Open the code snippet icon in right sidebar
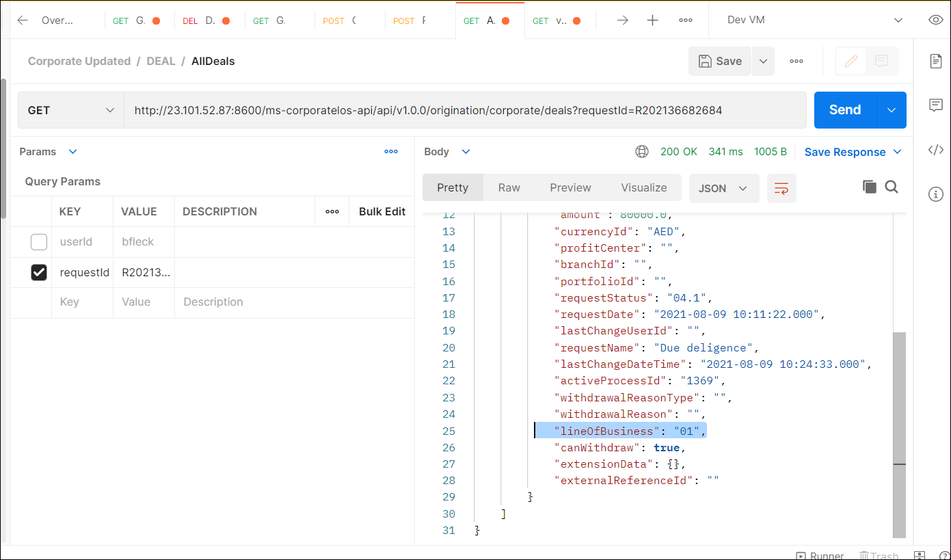The image size is (951, 560). click(936, 150)
